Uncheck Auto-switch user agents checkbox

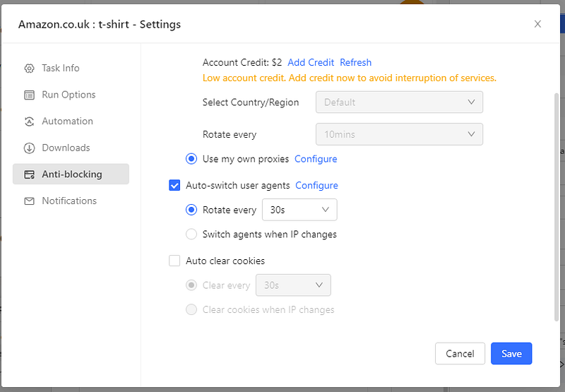[x=174, y=186]
